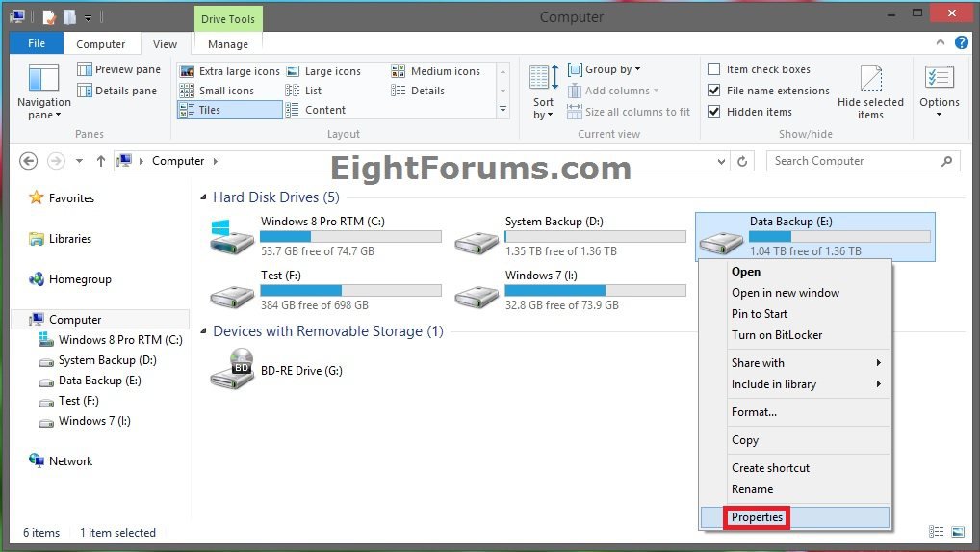Select Test (F:) in navigation tree
This screenshot has height=552, width=980.
pyautogui.click(x=79, y=401)
